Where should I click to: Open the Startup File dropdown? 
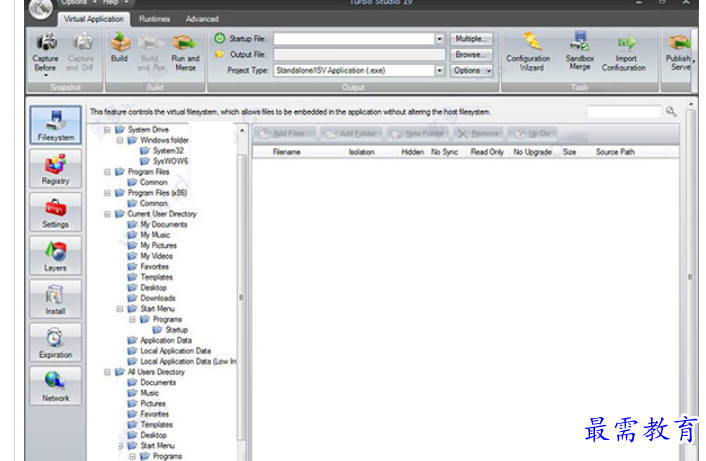pos(439,38)
